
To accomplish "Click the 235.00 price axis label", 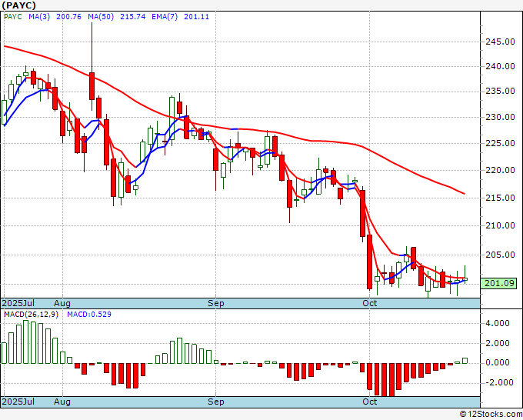I will click(500, 91).
